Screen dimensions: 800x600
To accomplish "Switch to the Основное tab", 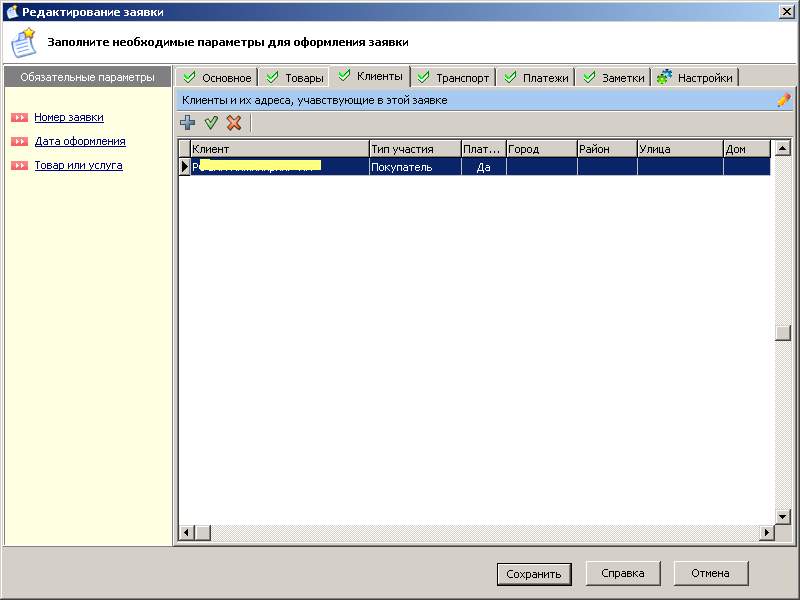I will [x=217, y=78].
